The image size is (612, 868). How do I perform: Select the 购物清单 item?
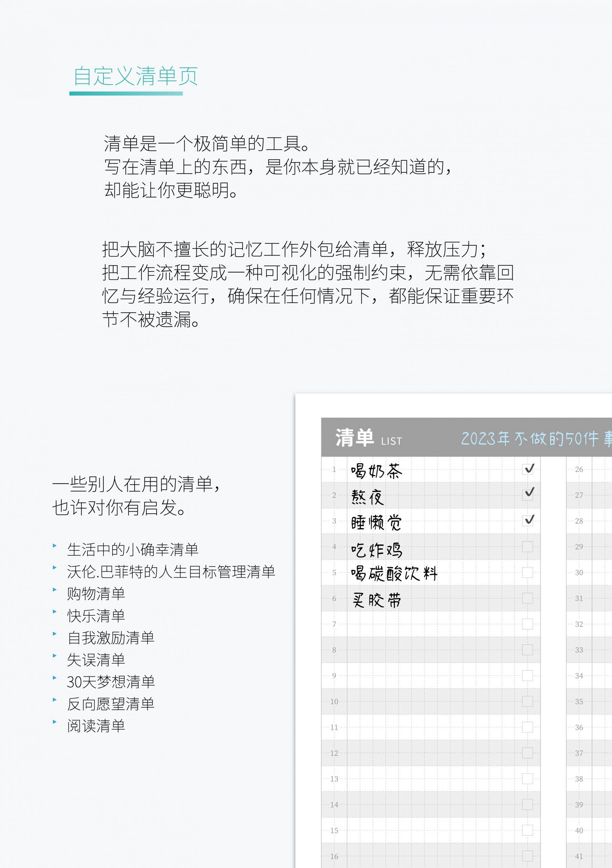coord(96,594)
